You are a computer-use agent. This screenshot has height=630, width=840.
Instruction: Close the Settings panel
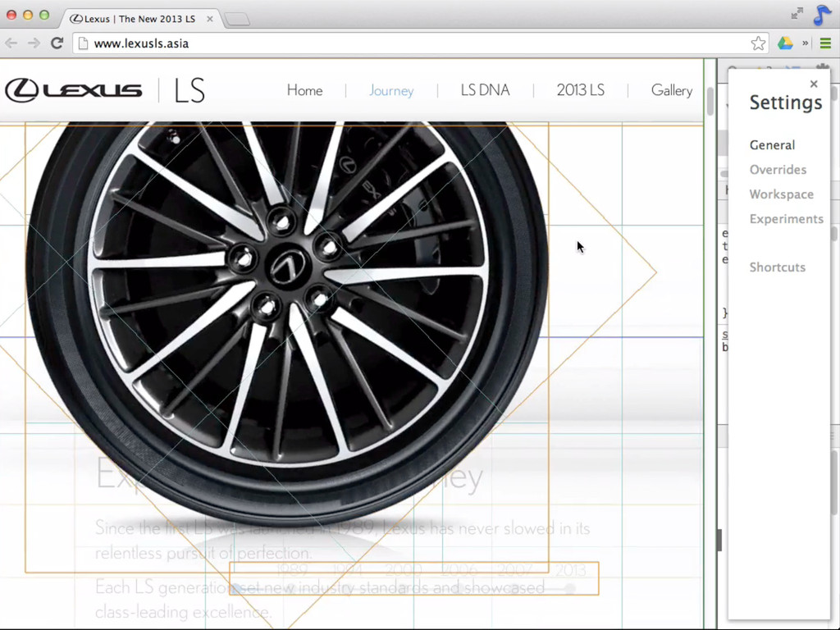click(x=814, y=84)
